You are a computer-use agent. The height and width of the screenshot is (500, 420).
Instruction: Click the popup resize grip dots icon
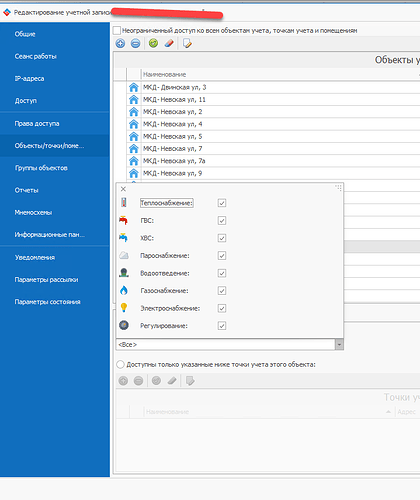339,188
